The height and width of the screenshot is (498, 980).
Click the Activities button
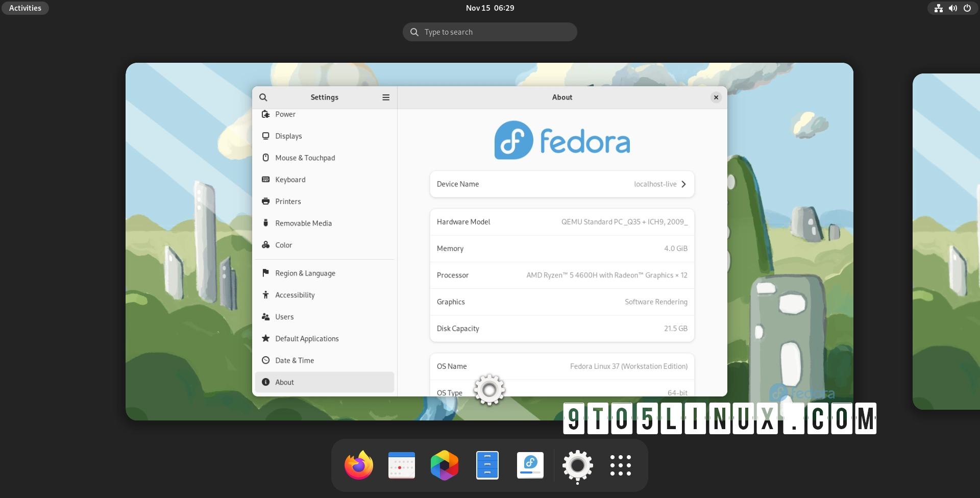coord(24,8)
